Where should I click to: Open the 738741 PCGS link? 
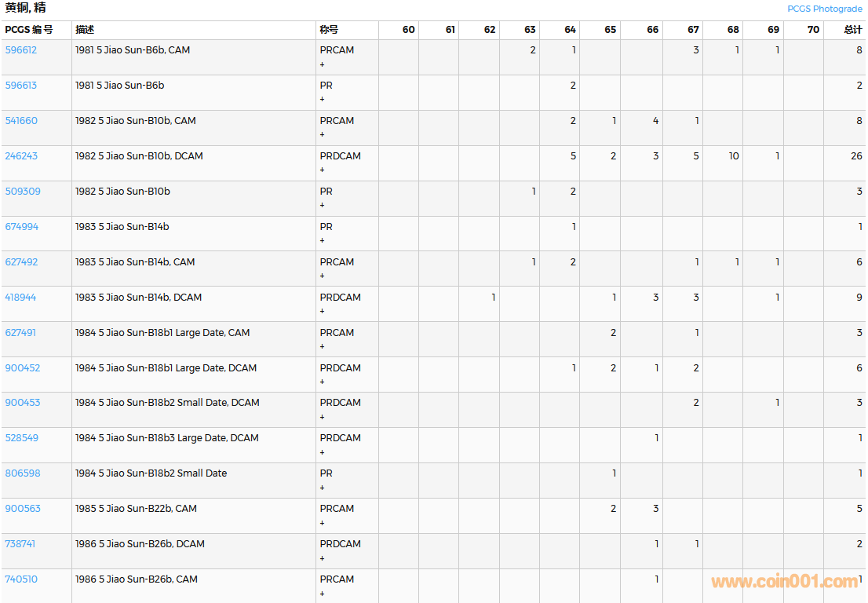20,544
